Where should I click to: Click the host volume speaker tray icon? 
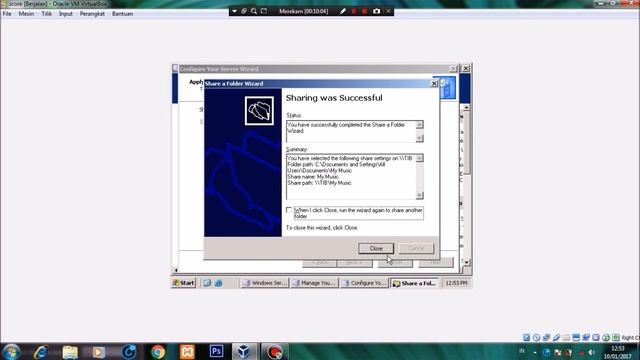point(591,352)
